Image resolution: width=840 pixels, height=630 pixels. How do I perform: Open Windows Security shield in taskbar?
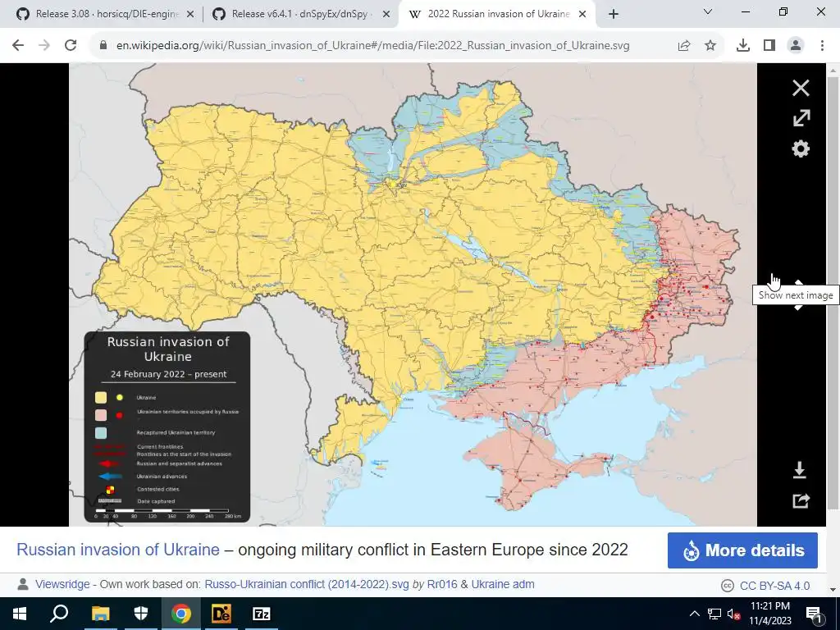(x=141, y=614)
